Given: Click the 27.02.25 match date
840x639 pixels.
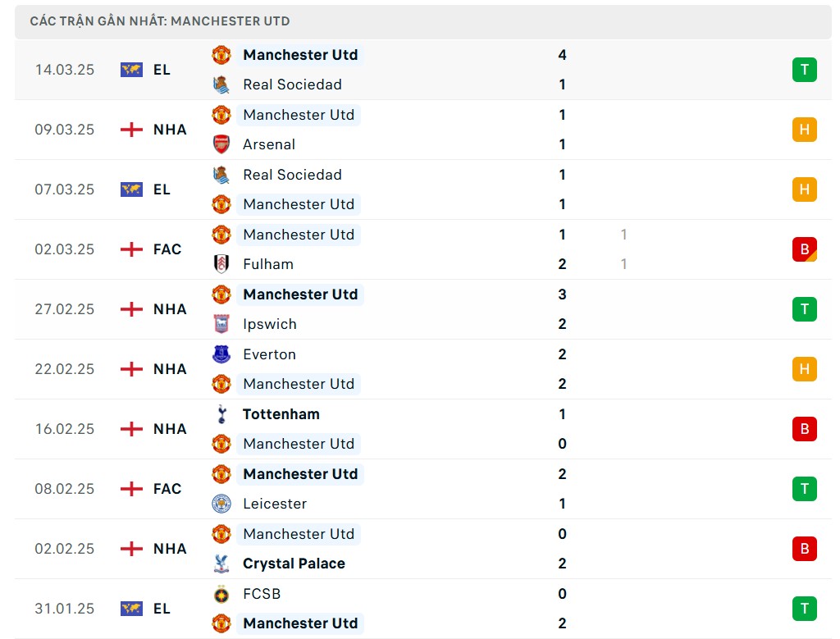Looking at the screenshot, I should tap(65, 309).
